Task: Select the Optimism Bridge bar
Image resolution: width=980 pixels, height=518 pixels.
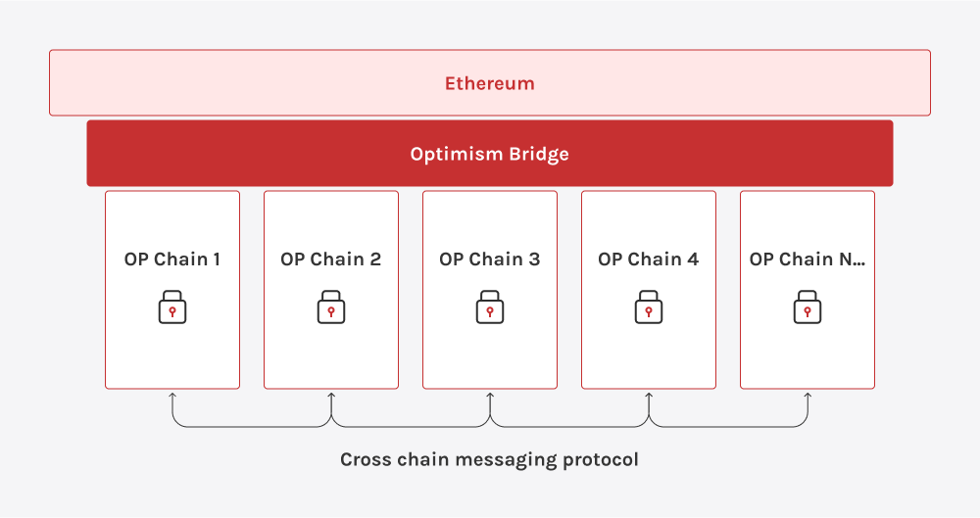Action: pos(490,154)
